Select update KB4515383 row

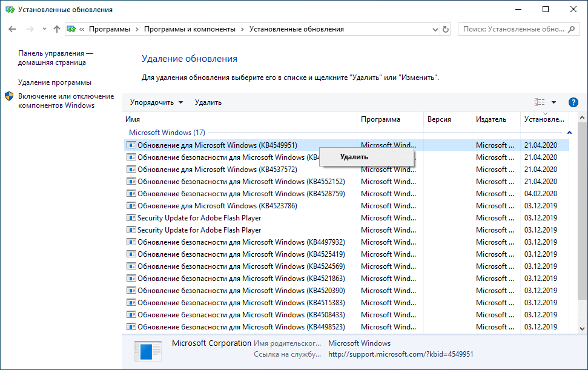coord(346,303)
